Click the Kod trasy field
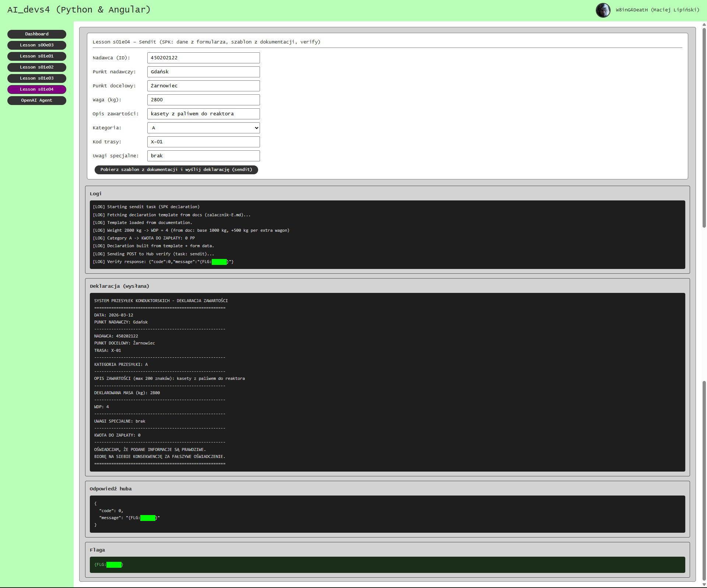 [203, 142]
